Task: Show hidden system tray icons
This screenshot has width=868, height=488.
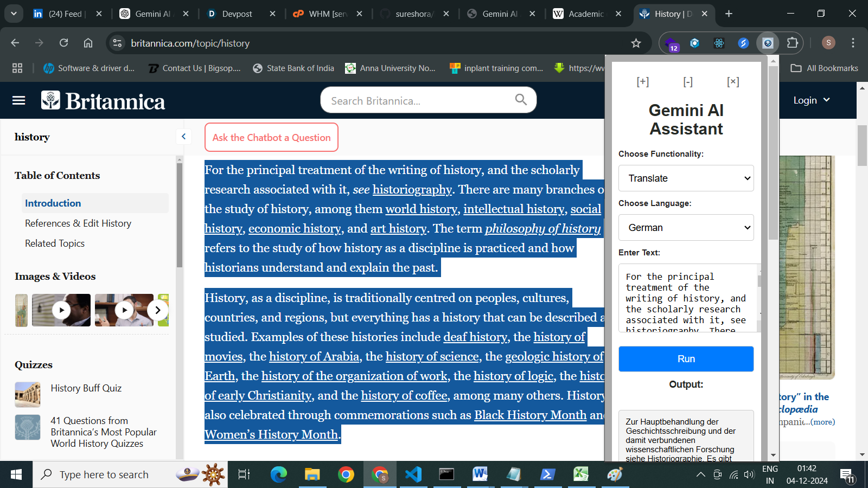Action: (701, 474)
